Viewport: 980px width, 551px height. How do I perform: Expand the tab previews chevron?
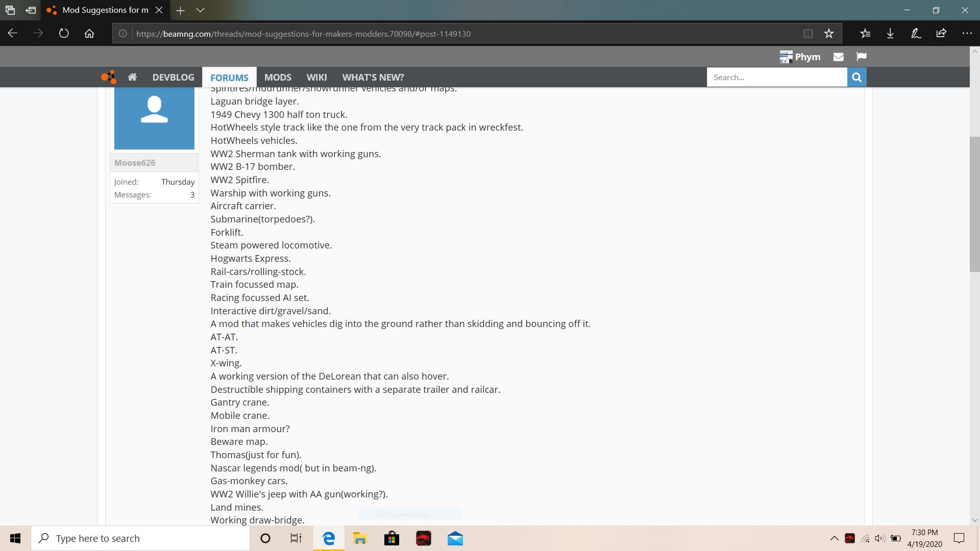(201, 10)
